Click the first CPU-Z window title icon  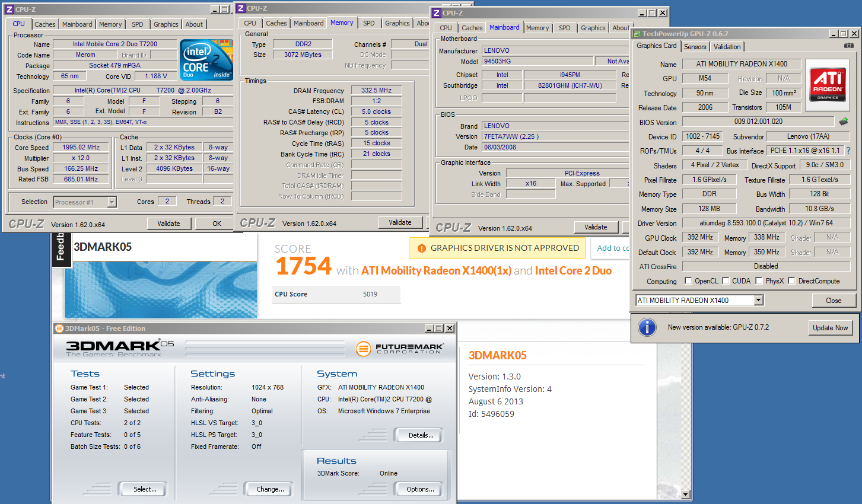(x=9, y=9)
